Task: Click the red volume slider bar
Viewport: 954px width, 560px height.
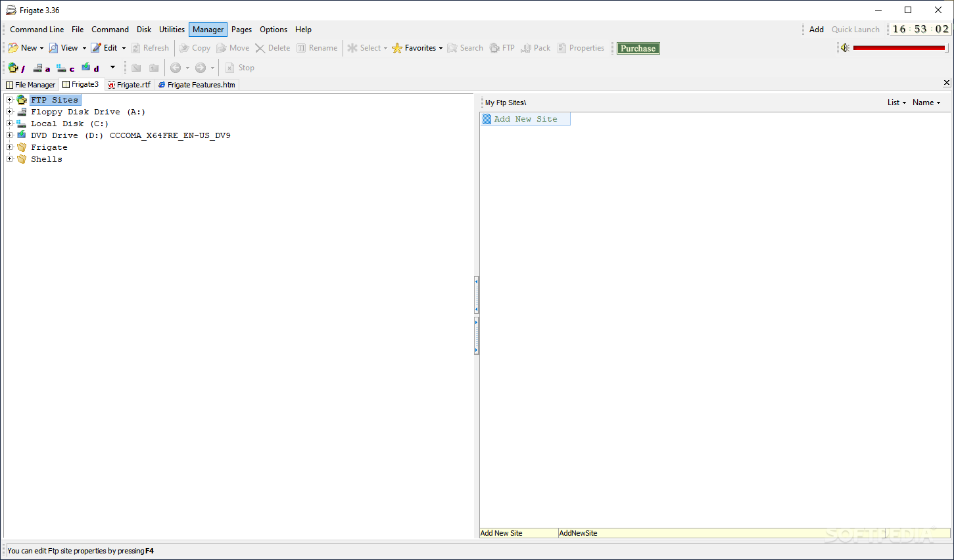Action: tap(899, 48)
